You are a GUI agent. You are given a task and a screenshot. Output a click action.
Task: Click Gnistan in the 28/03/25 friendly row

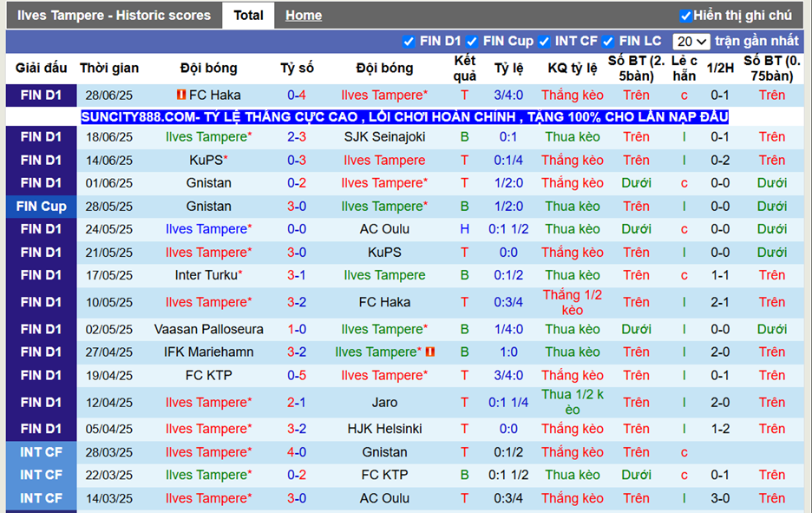click(384, 452)
